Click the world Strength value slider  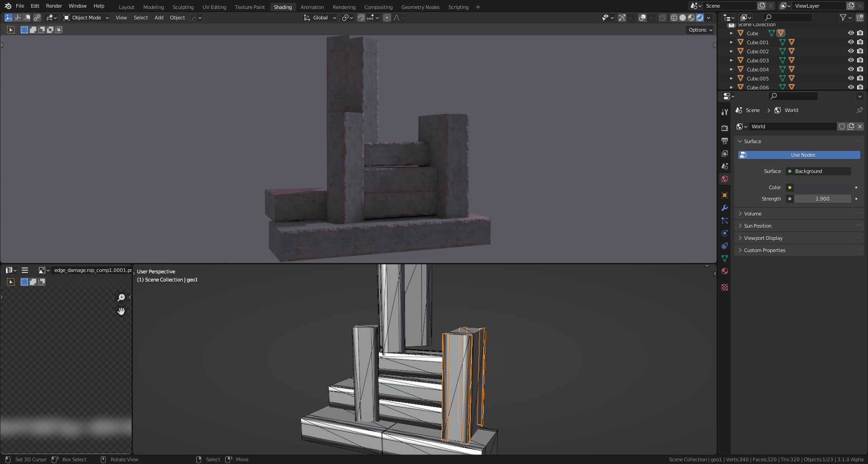[822, 199]
